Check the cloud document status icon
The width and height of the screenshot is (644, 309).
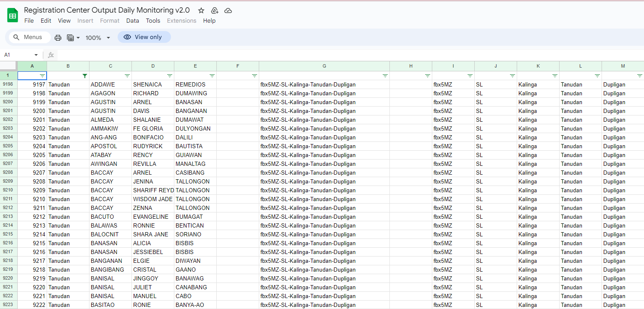coord(228,10)
